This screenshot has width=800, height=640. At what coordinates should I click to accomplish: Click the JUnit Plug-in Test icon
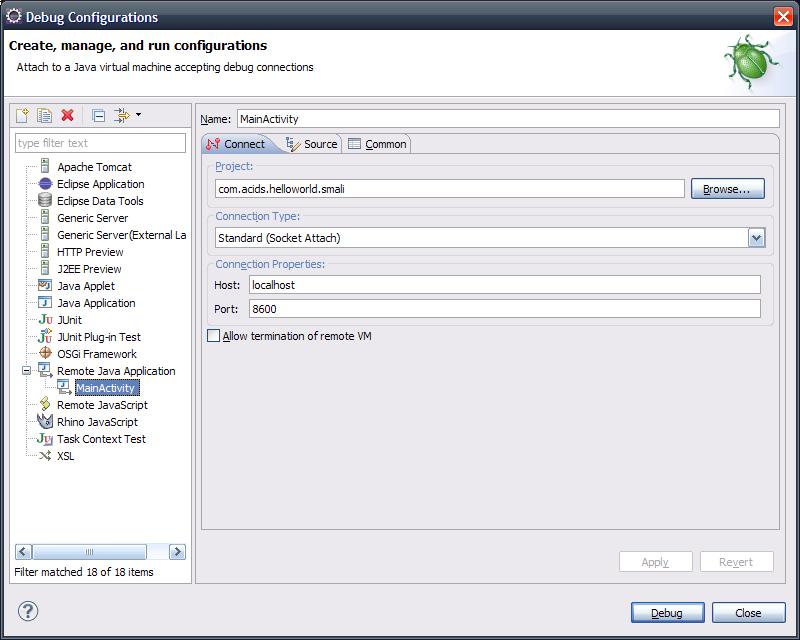(x=45, y=336)
